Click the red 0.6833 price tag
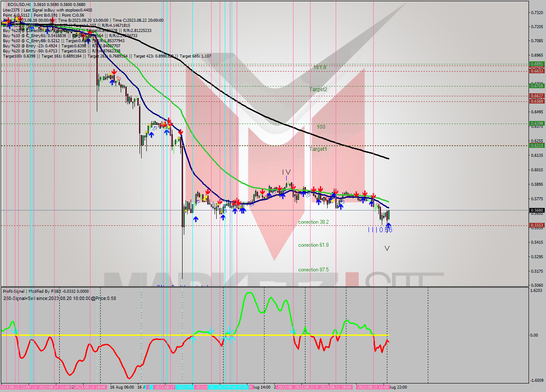 coord(536,71)
